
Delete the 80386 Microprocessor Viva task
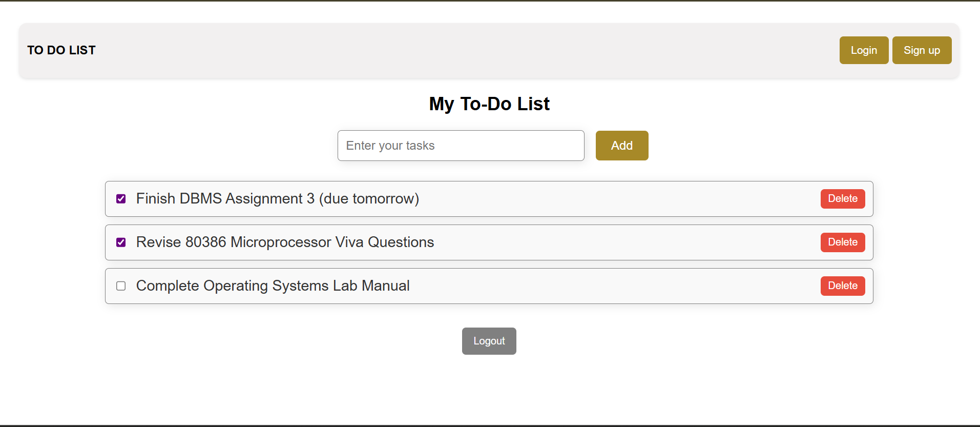[x=842, y=242]
